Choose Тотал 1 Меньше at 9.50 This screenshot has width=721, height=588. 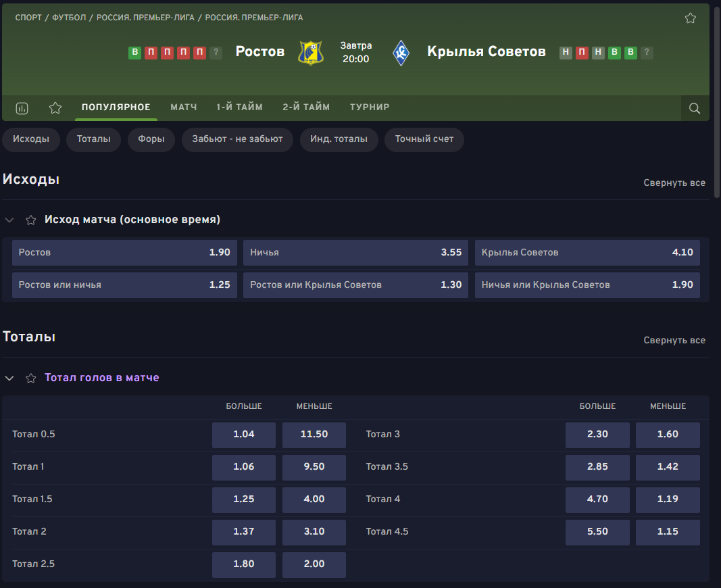click(314, 467)
